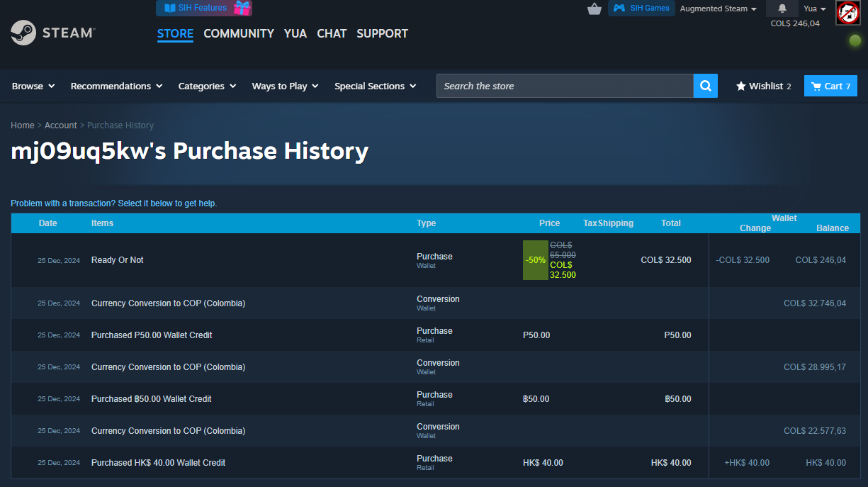The height and width of the screenshot is (487, 868).
Task: Open Special Sections dropdown
Action: click(x=376, y=86)
